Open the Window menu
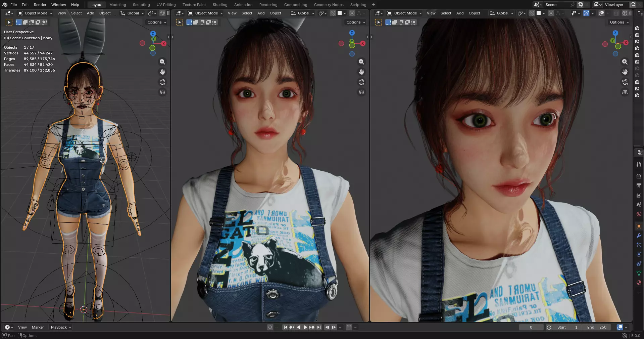 [x=58, y=5]
